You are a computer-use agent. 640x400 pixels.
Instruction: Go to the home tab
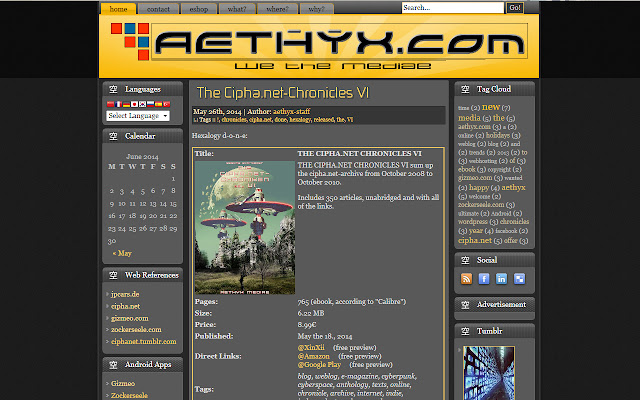click(118, 9)
